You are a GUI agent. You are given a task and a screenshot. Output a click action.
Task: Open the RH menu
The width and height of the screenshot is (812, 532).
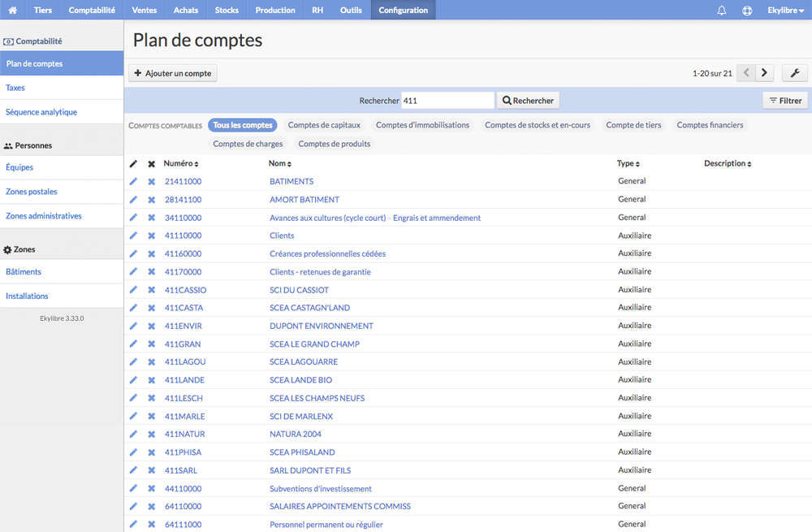tap(317, 10)
